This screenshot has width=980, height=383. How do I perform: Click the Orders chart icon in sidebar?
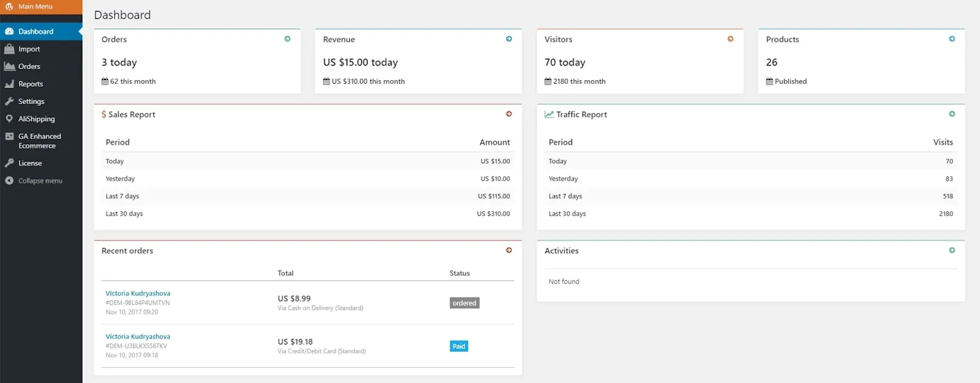(x=9, y=66)
